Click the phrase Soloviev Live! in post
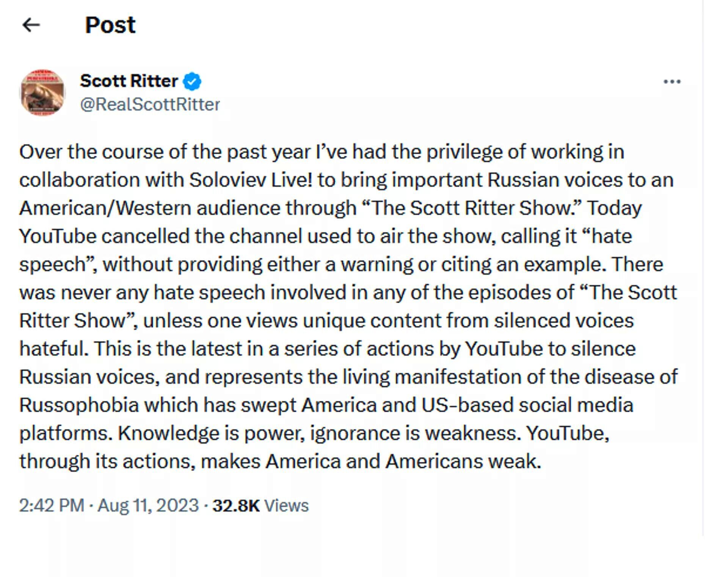Image resolution: width=728 pixels, height=577 pixels. [x=251, y=180]
